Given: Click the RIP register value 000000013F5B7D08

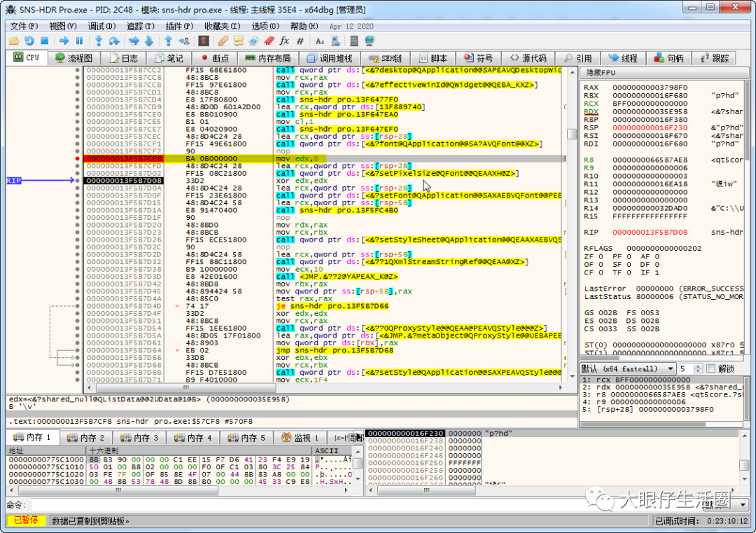Looking at the screenshot, I should pyautogui.click(x=650, y=232).
